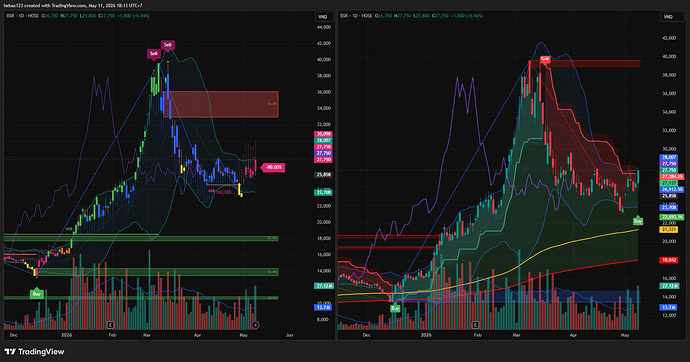Click the red 18,042 price label
The width and height of the screenshot is (690, 362).
(x=669, y=260)
